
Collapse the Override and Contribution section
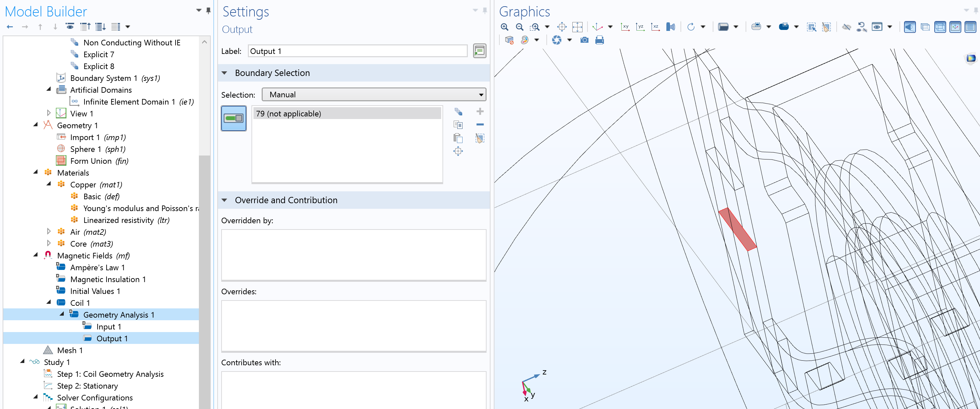225,200
